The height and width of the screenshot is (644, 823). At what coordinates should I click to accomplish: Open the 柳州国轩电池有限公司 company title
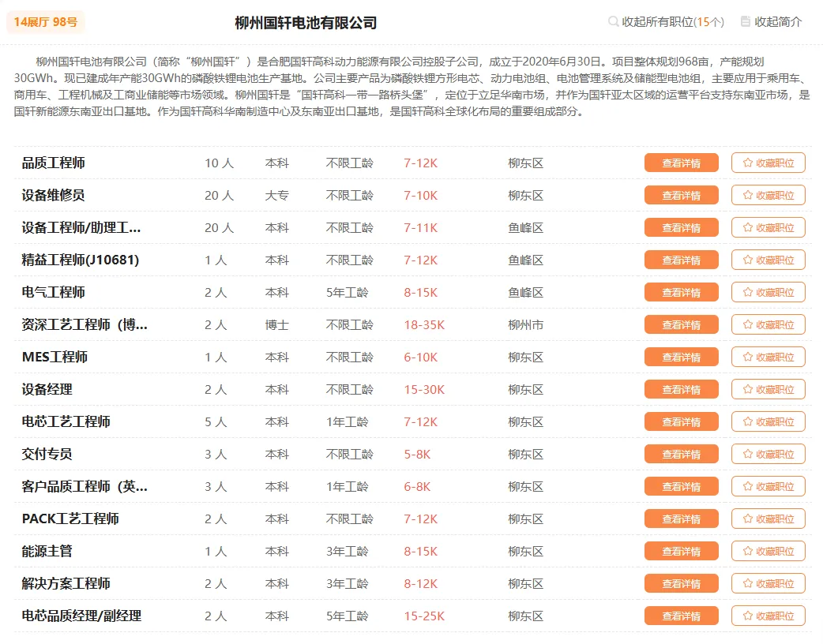point(306,23)
